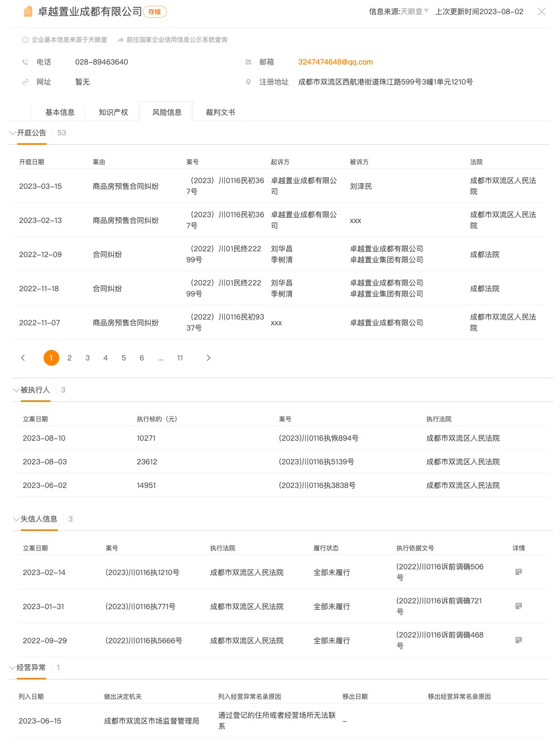The height and width of the screenshot is (744, 560).
Task: Click the link icon beside 网址
Action: coord(25,82)
